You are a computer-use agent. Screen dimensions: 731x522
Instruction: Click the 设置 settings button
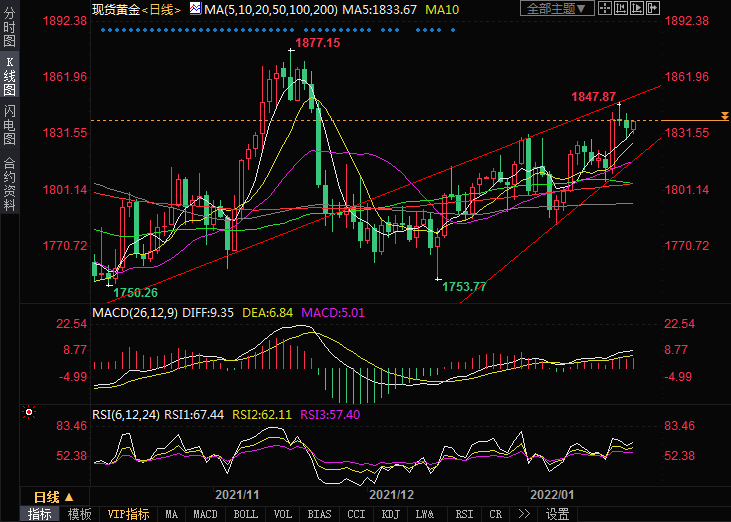pyautogui.click(x=557, y=514)
